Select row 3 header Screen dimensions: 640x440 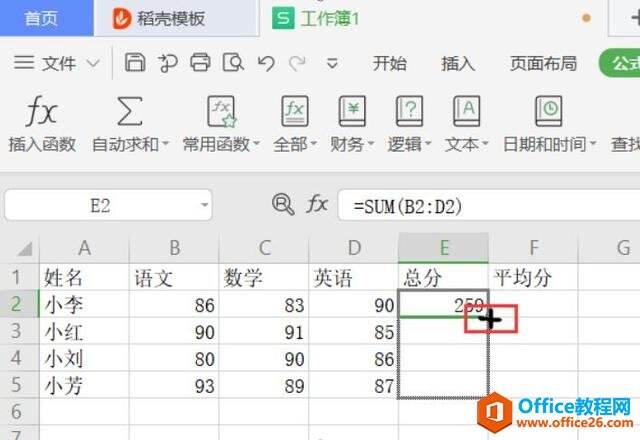click(19, 331)
